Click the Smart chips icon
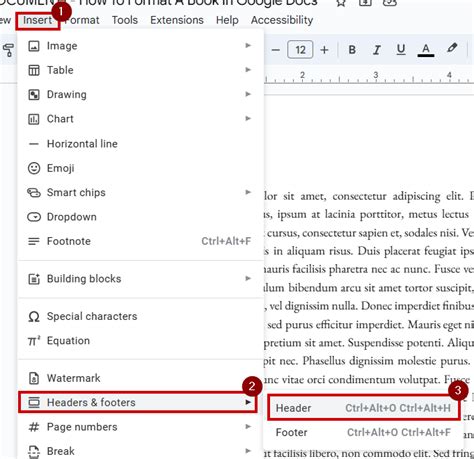This screenshot has height=459, width=474. click(34, 192)
